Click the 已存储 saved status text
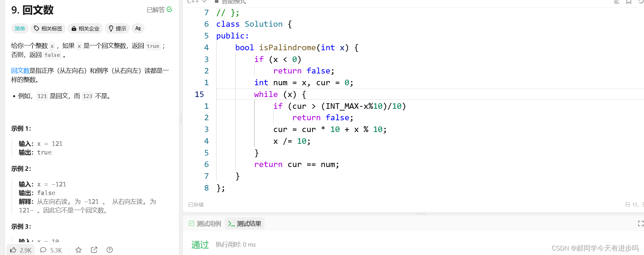 [196, 205]
